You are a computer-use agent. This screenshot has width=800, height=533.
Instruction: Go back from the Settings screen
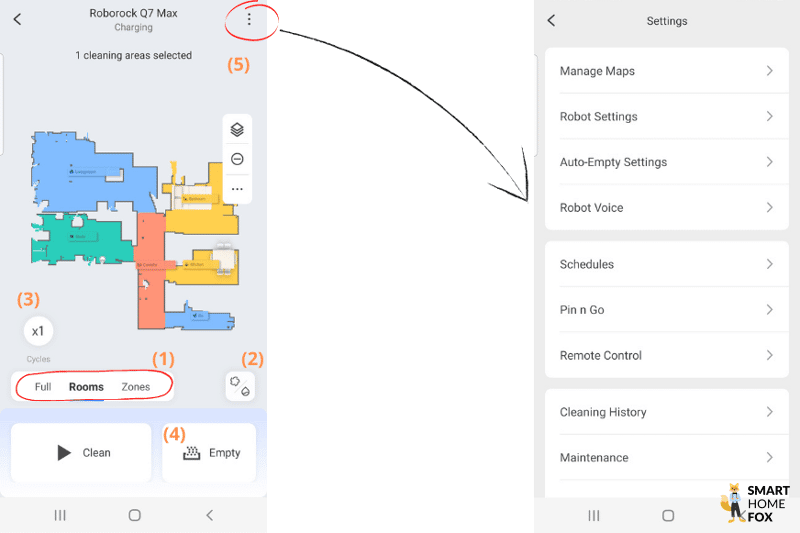pyautogui.click(x=551, y=21)
